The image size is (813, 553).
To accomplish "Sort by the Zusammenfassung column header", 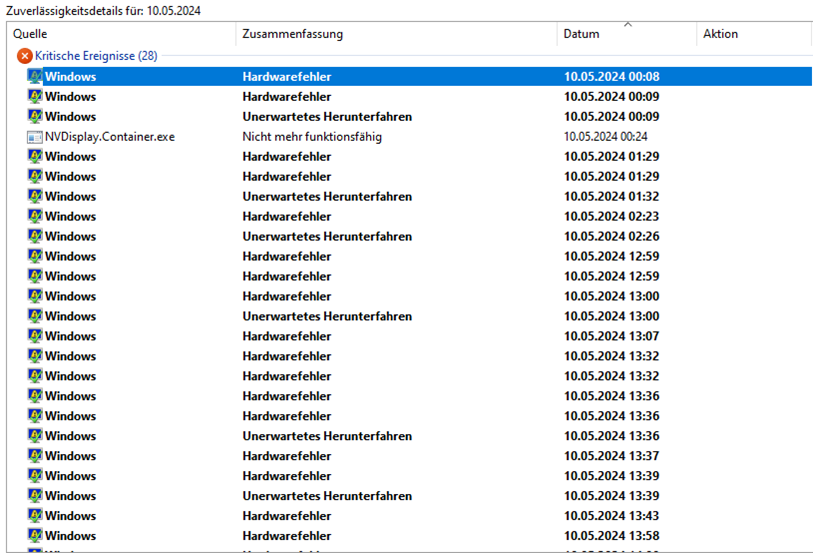I will tap(397, 34).
